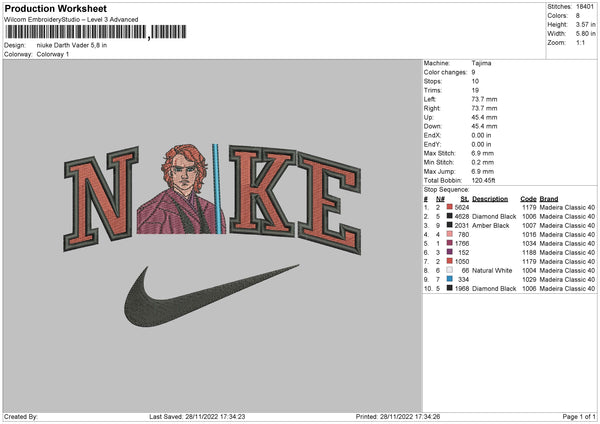The height and width of the screenshot is (424, 600).
Task: Select the magenta swatch next to 1766
Action: coord(450,243)
